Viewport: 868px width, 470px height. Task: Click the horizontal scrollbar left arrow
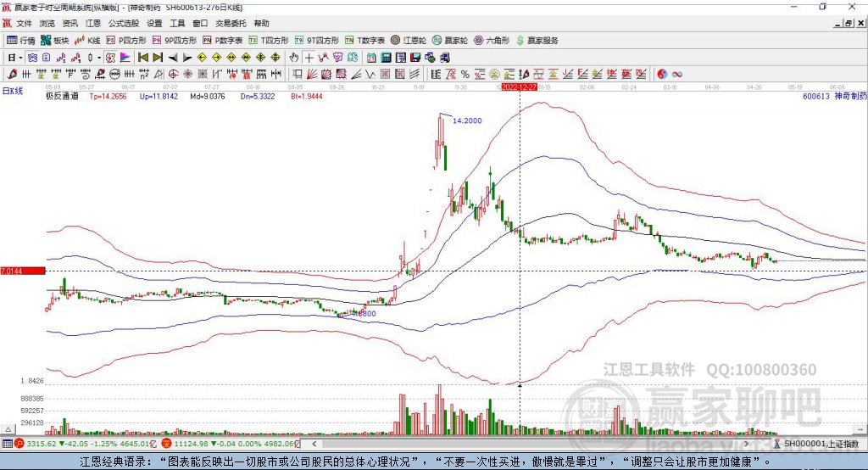[x=314, y=444]
